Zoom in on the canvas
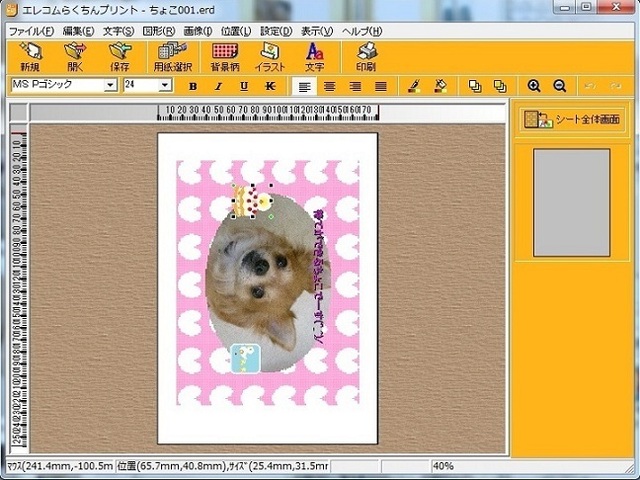 [x=534, y=86]
